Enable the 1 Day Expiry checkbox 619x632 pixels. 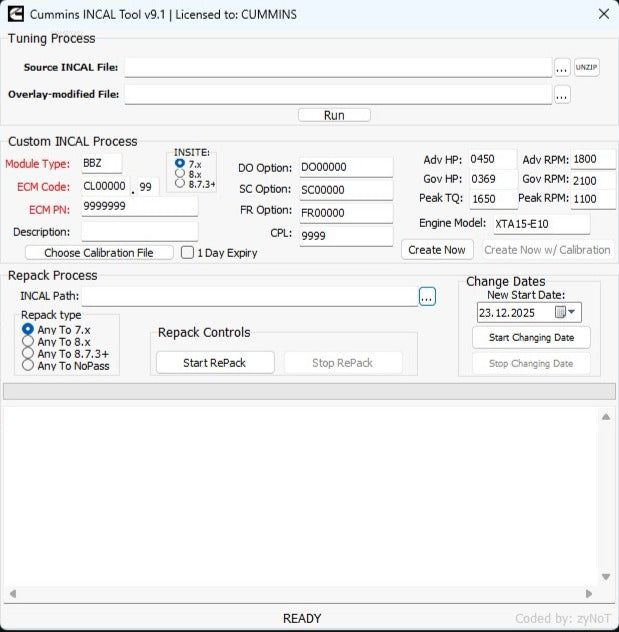click(187, 253)
